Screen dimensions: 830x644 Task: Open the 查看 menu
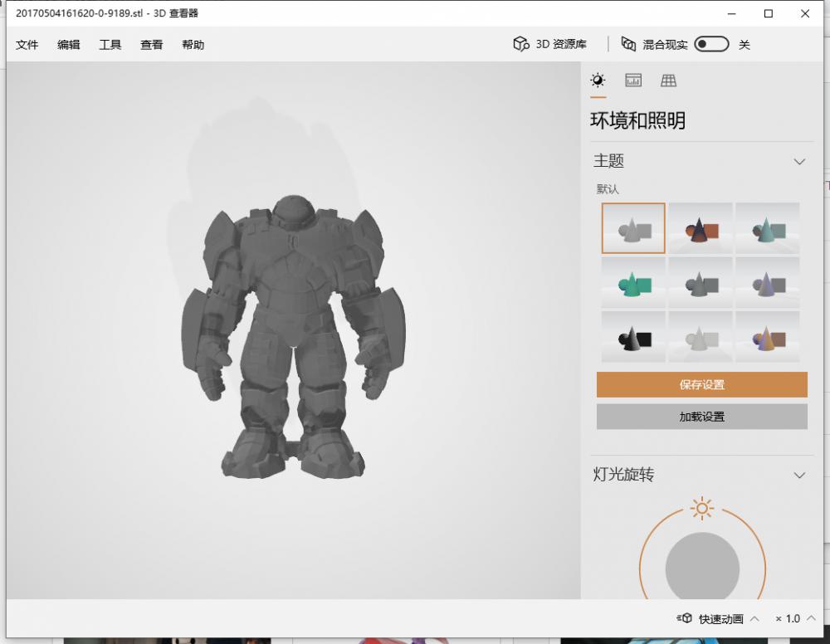(x=152, y=45)
